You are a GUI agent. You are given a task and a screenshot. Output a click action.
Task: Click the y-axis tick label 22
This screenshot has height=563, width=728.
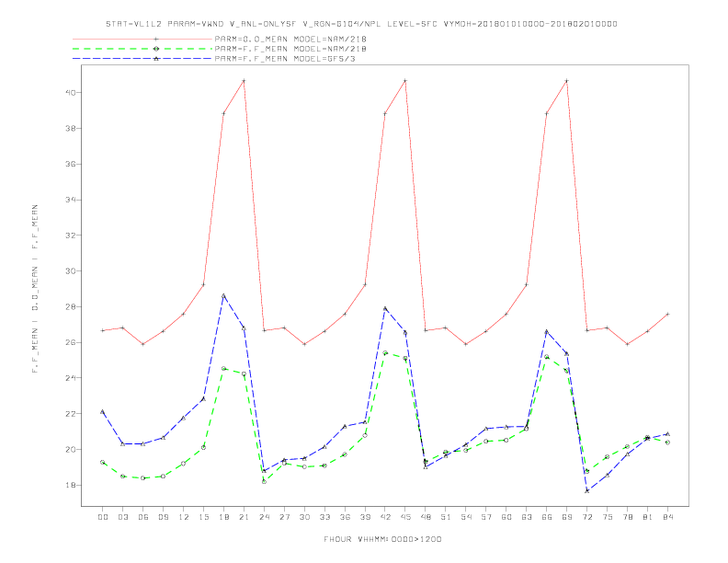(x=71, y=413)
